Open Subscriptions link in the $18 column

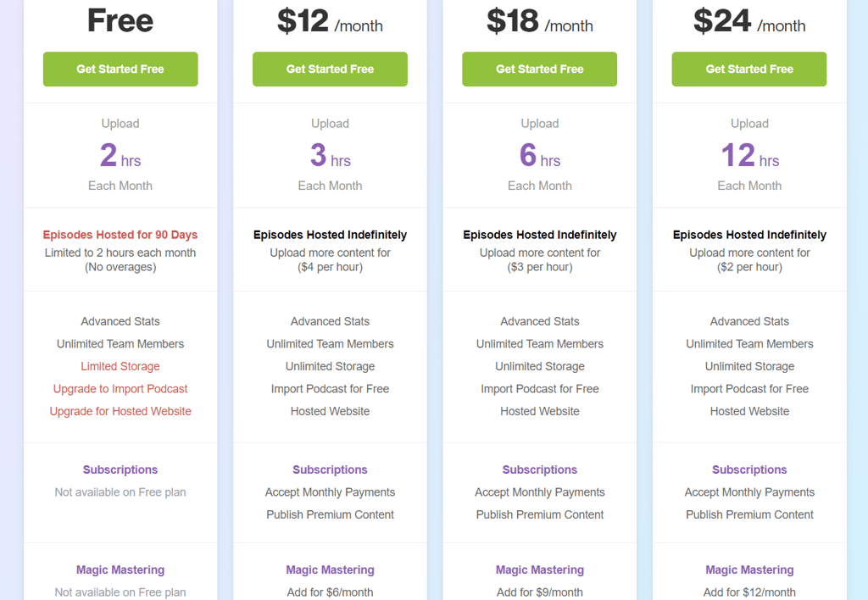pos(540,470)
